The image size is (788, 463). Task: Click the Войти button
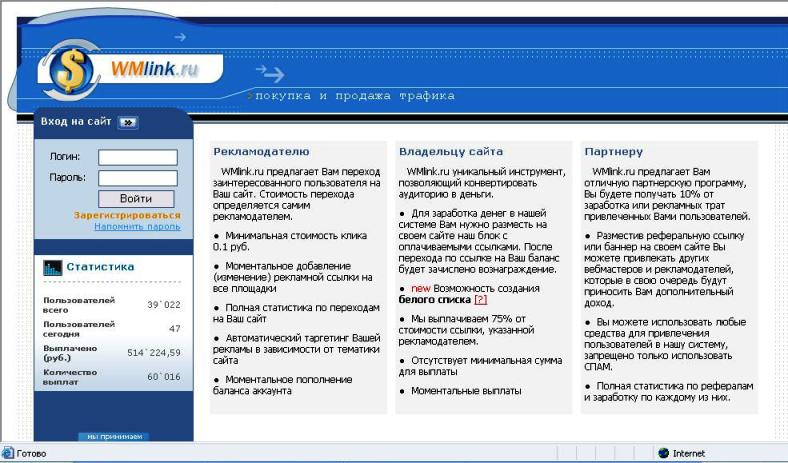click(136, 199)
